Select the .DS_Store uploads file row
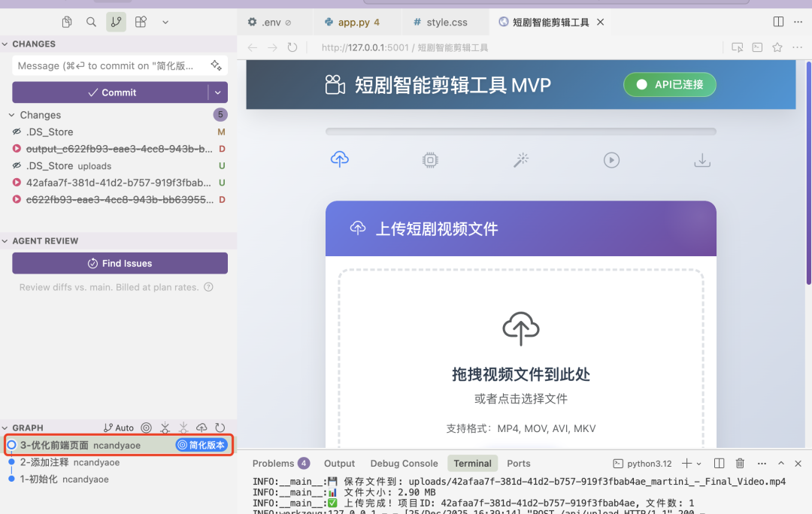This screenshot has height=514, width=812. coord(119,165)
